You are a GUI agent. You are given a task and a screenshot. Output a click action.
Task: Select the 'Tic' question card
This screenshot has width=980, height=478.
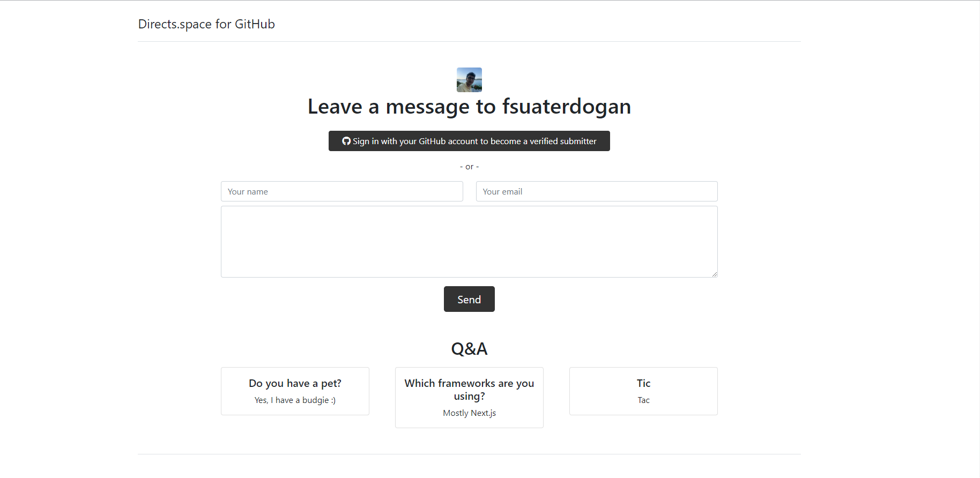pyautogui.click(x=643, y=391)
